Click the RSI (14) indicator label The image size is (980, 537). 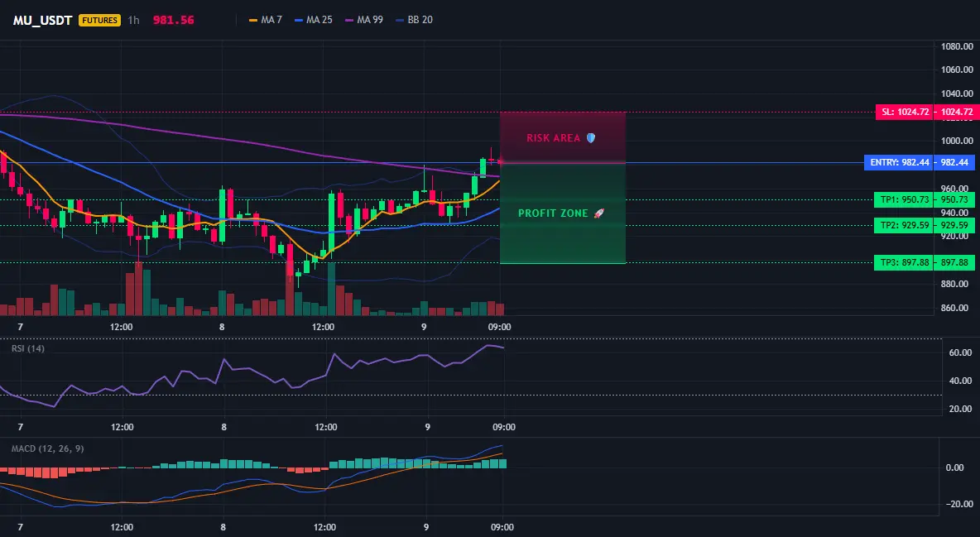28,348
